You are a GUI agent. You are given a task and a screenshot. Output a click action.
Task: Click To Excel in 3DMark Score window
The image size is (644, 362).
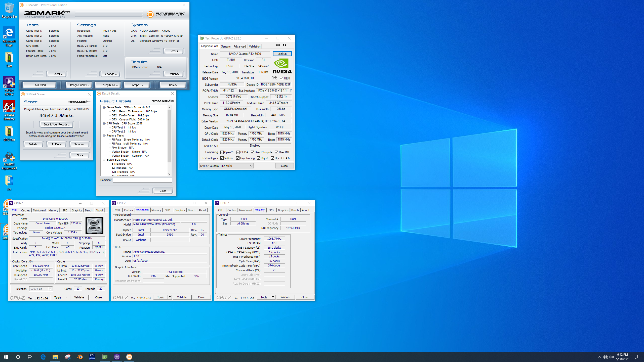pos(57,144)
